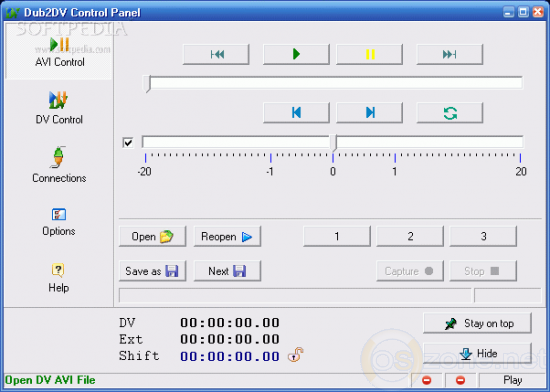
Task: Open the Connections panel
Action: (59, 165)
